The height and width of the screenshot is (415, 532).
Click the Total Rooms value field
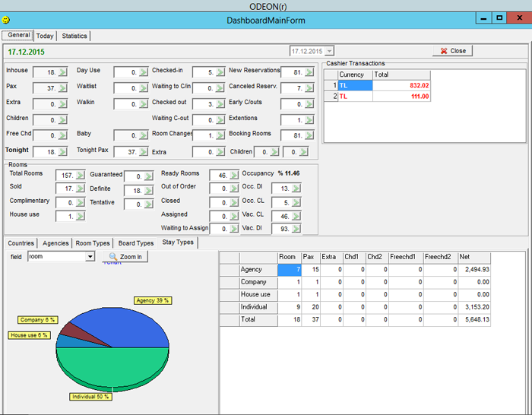66,175
